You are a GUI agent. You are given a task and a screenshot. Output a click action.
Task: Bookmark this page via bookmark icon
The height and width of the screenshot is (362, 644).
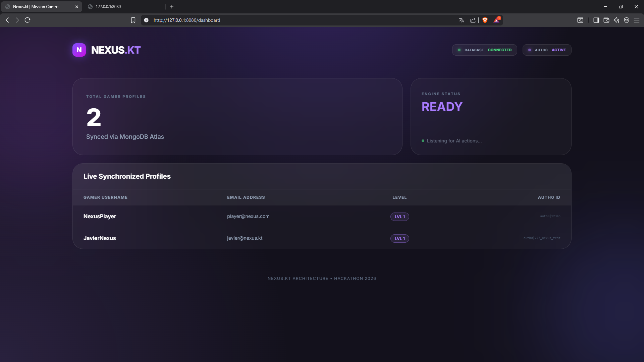coord(133,20)
